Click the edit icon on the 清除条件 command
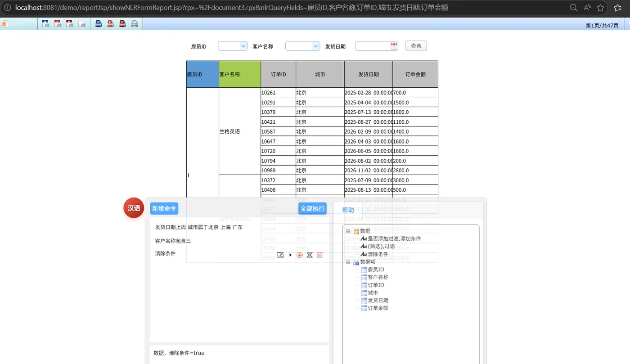 coord(280,255)
